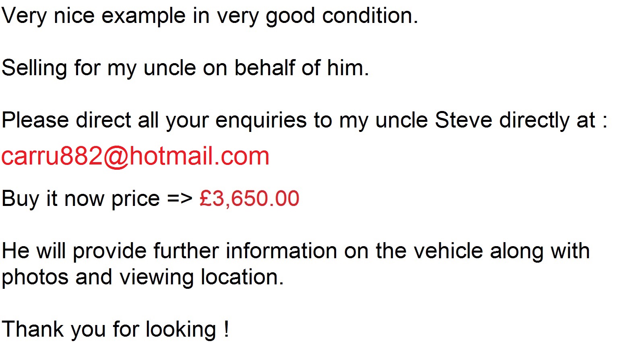Image resolution: width=644 pixels, height=362 pixels.
Task: Click the name 'Steve' in the text
Action: (464, 120)
